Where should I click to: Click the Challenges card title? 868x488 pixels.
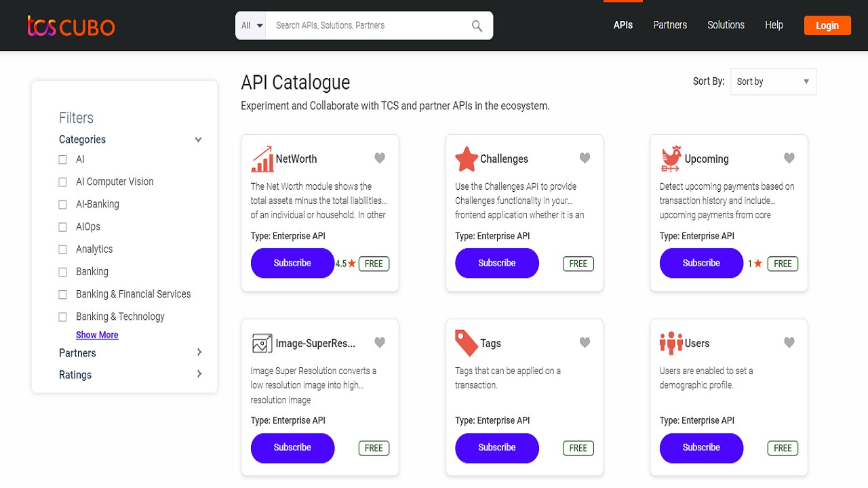[504, 159]
